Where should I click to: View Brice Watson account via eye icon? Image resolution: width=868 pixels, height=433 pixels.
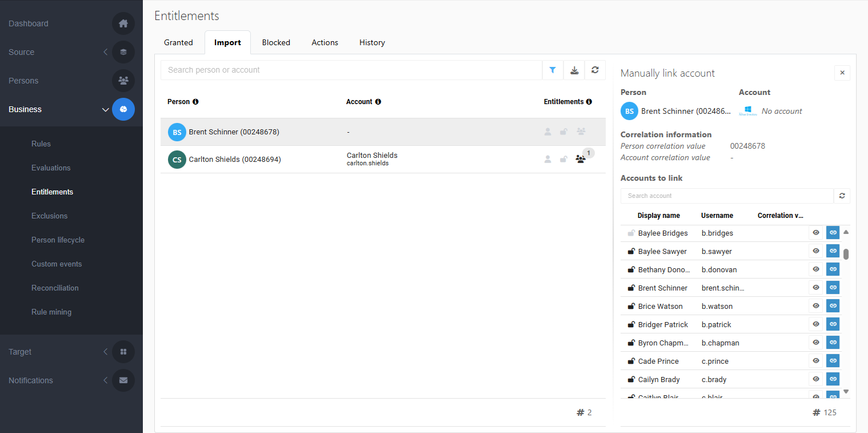816,306
